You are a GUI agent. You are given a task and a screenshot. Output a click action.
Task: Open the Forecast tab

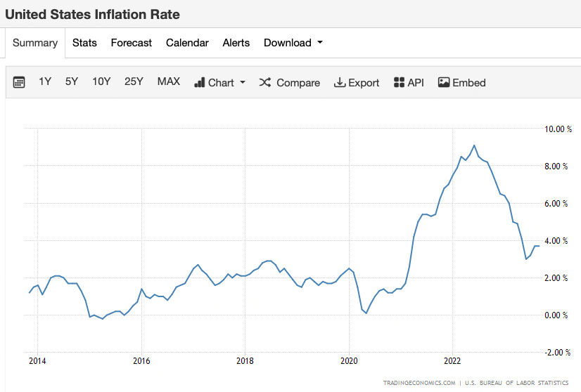pyautogui.click(x=131, y=43)
